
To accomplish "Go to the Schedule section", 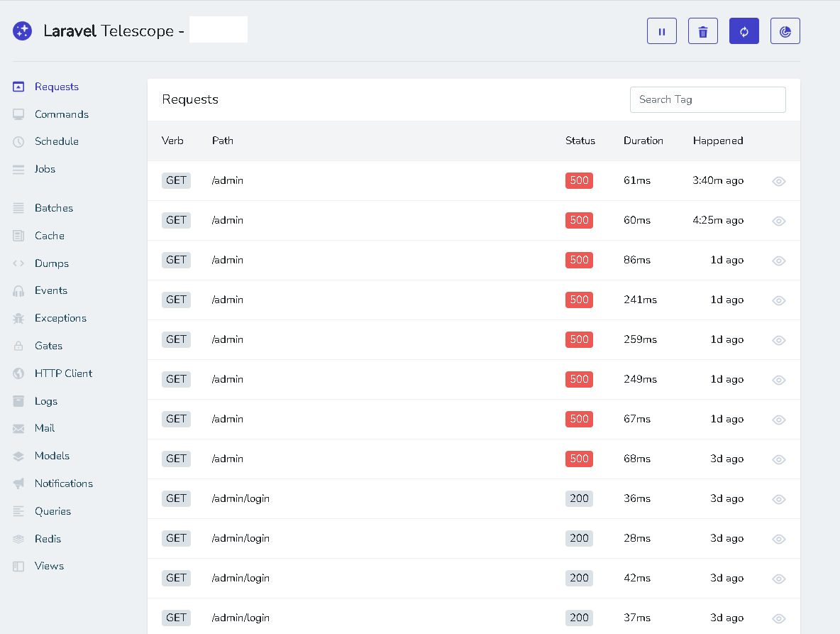I will [57, 141].
